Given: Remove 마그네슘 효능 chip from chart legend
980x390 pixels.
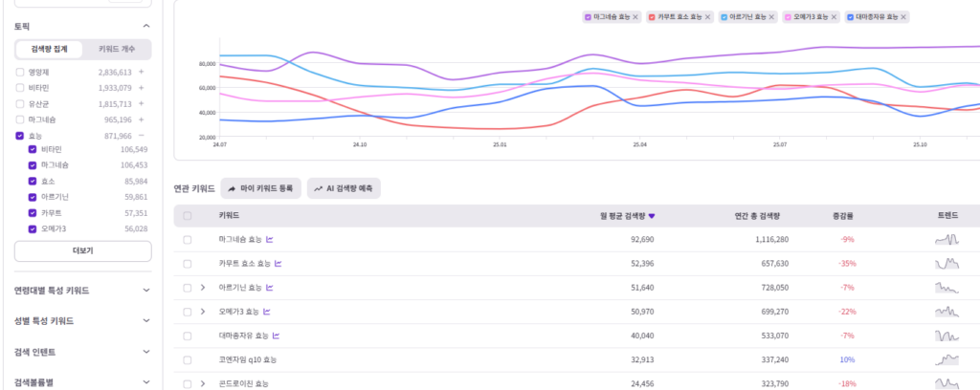Looking at the screenshot, I should click(635, 17).
